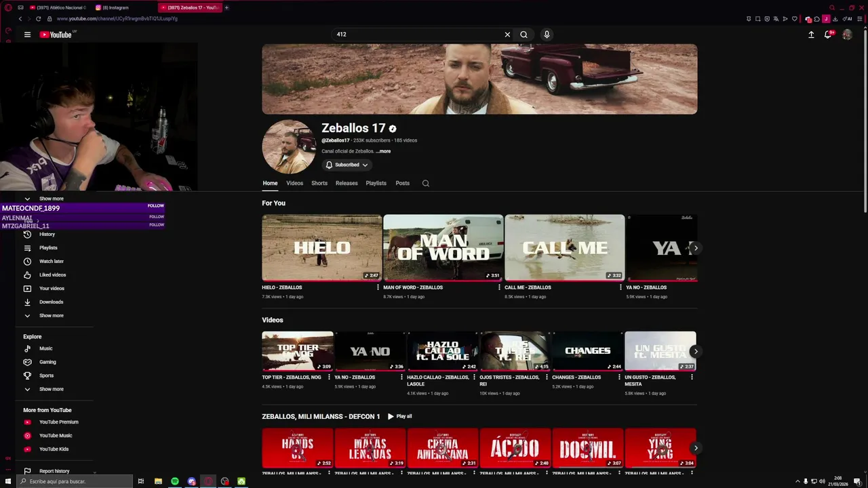Image resolution: width=868 pixels, height=488 pixels.
Task: Open TOP TIER - ZEBALLOS, NOG title link
Action: click(292, 377)
